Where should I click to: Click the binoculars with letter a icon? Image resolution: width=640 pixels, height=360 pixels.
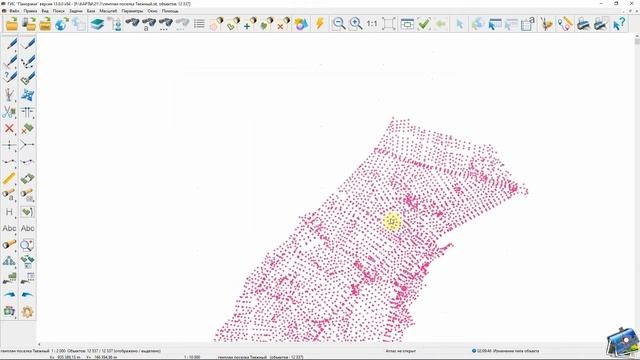tap(149, 24)
